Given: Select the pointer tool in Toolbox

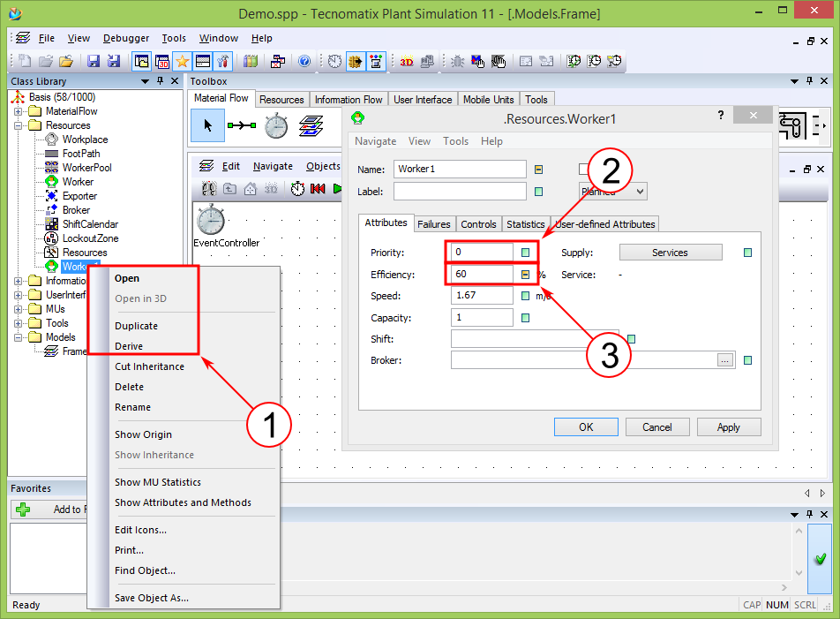Looking at the screenshot, I should tap(208, 125).
